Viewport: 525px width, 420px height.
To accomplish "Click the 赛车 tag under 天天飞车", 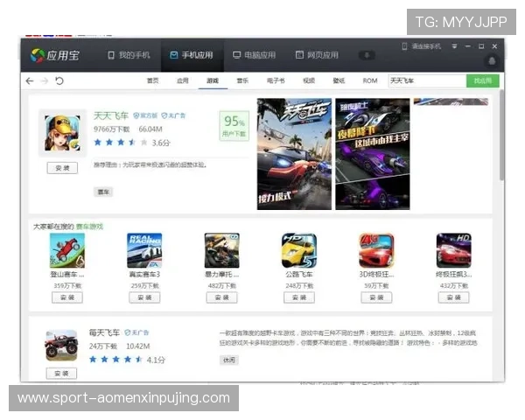I will 104,192.
